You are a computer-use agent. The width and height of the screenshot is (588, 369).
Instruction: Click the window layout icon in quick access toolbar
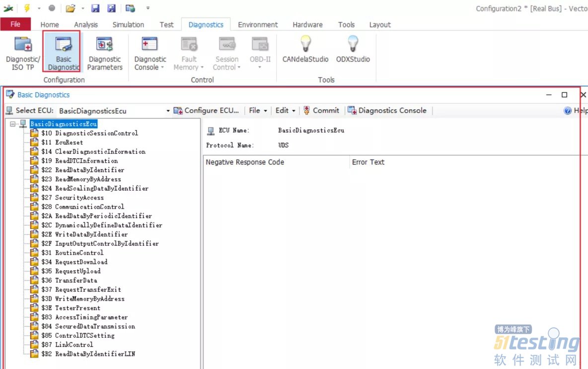(130, 8)
